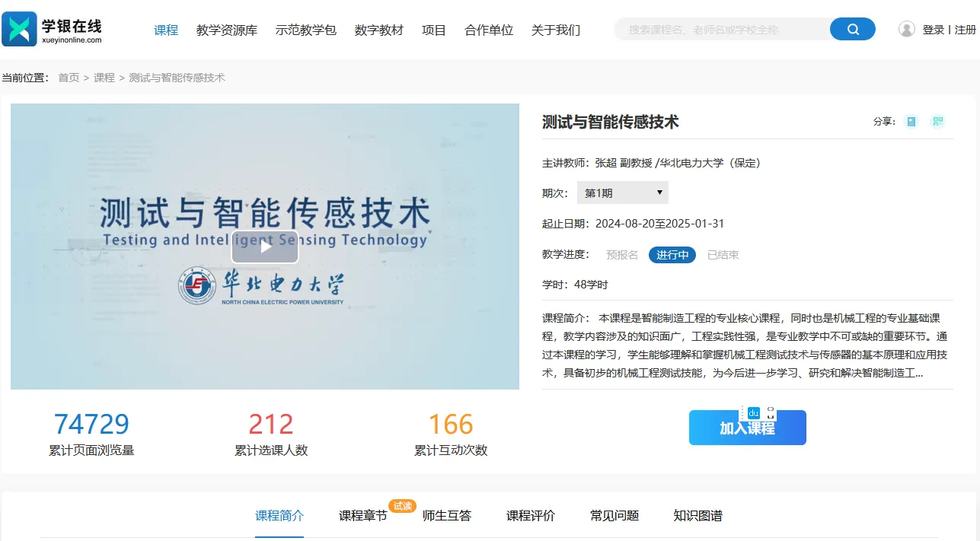Click instructor text 张超 副教授
The image size is (980, 541).
(624, 163)
